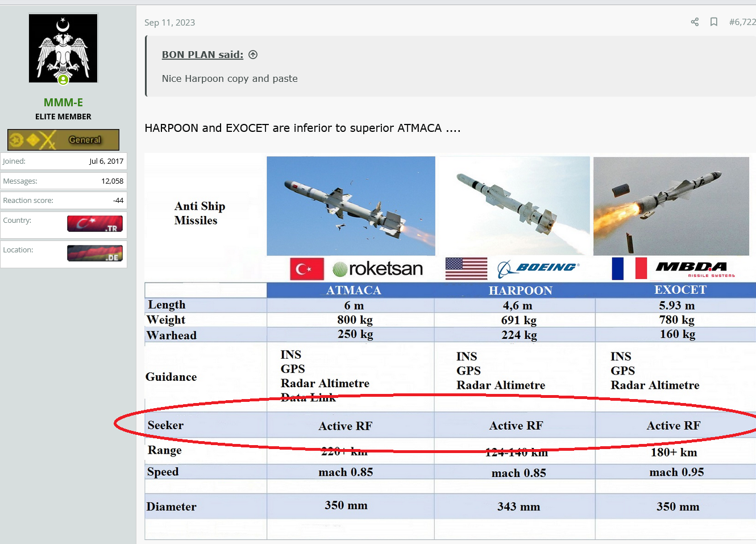Click the Guidance row label
This screenshot has width=756, height=544.
171,377
